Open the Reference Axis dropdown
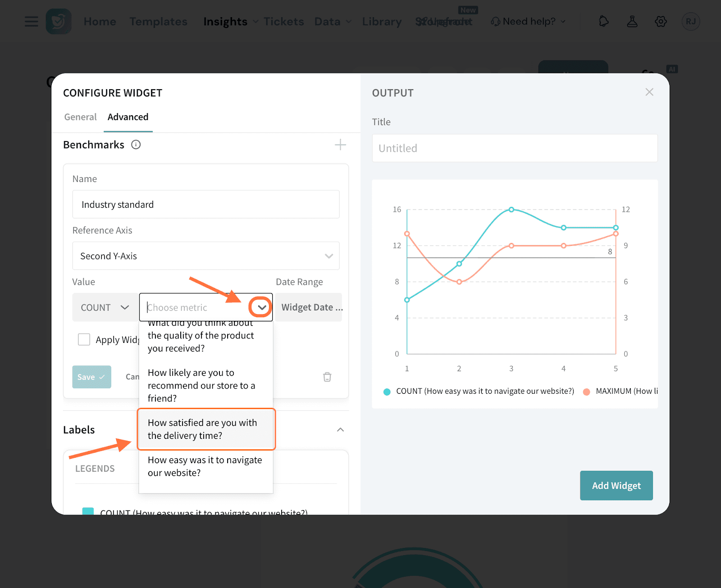This screenshot has height=588, width=721. pos(205,256)
